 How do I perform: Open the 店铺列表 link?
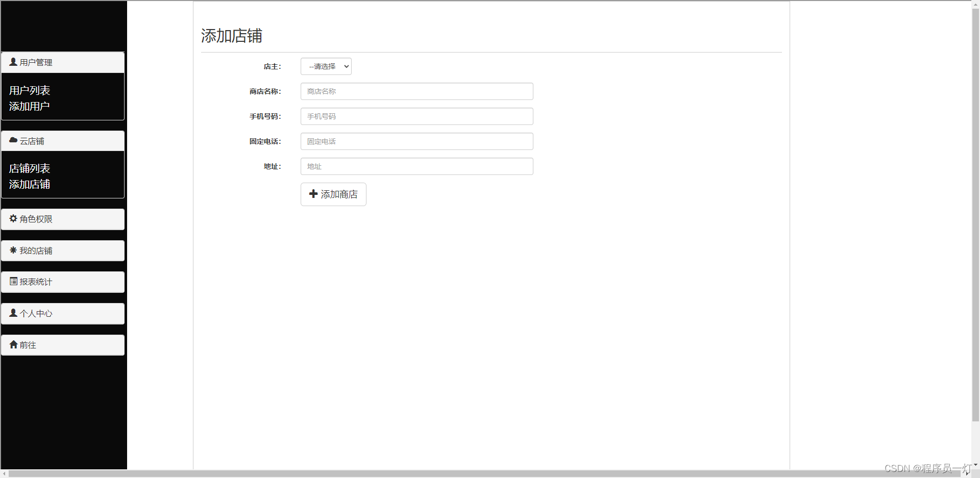(x=30, y=168)
